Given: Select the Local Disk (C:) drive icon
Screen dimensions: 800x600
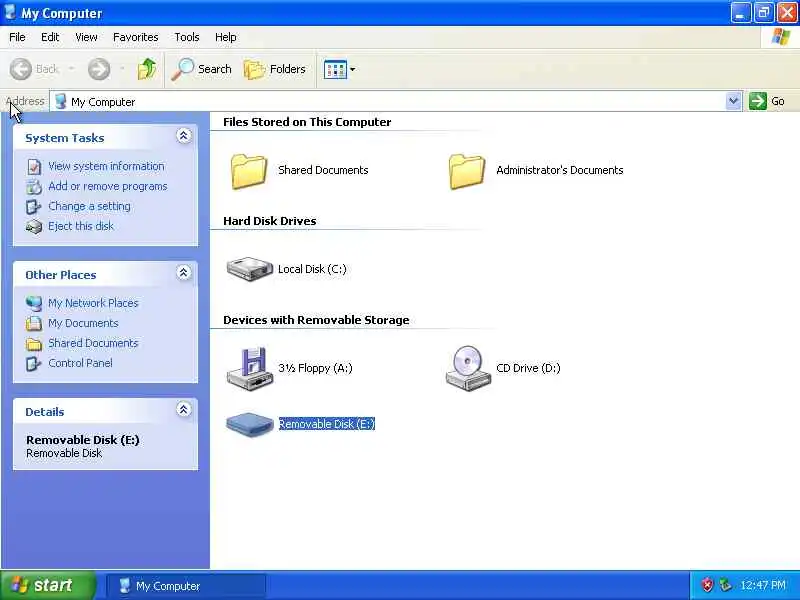Looking at the screenshot, I should (249, 269).
